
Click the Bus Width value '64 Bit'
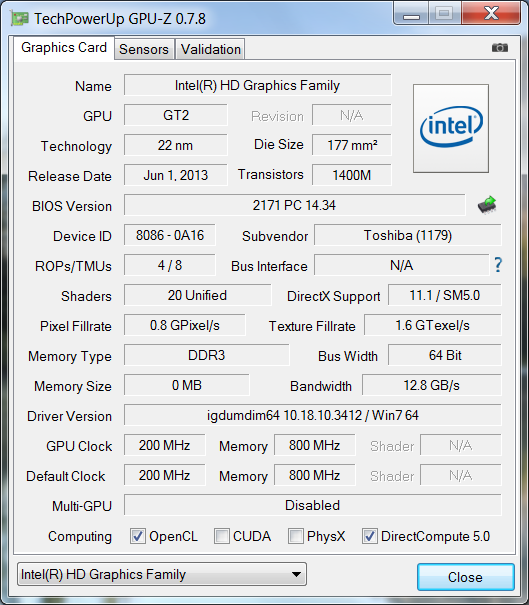tap(444, 355)
